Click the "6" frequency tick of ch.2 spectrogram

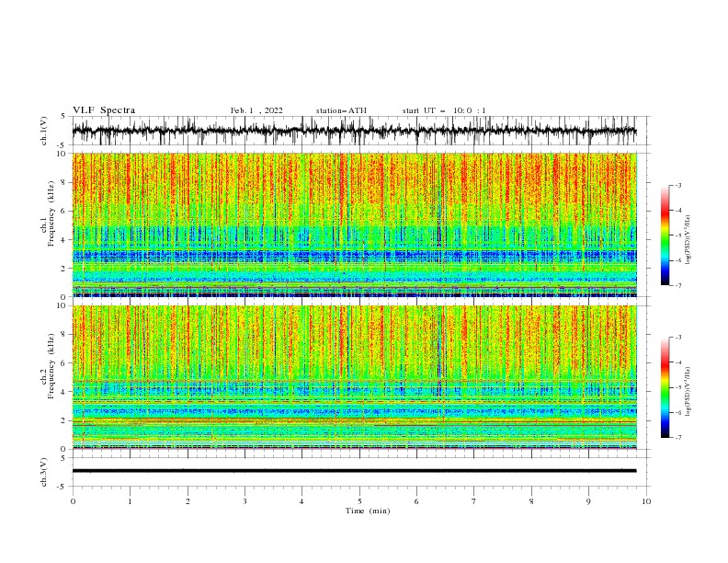click(64, 363)
